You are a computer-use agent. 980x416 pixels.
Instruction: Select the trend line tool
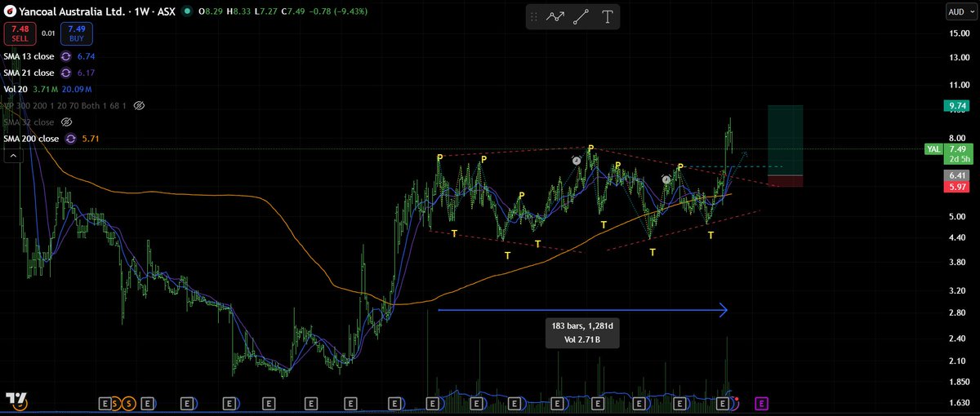pos(582,17)
